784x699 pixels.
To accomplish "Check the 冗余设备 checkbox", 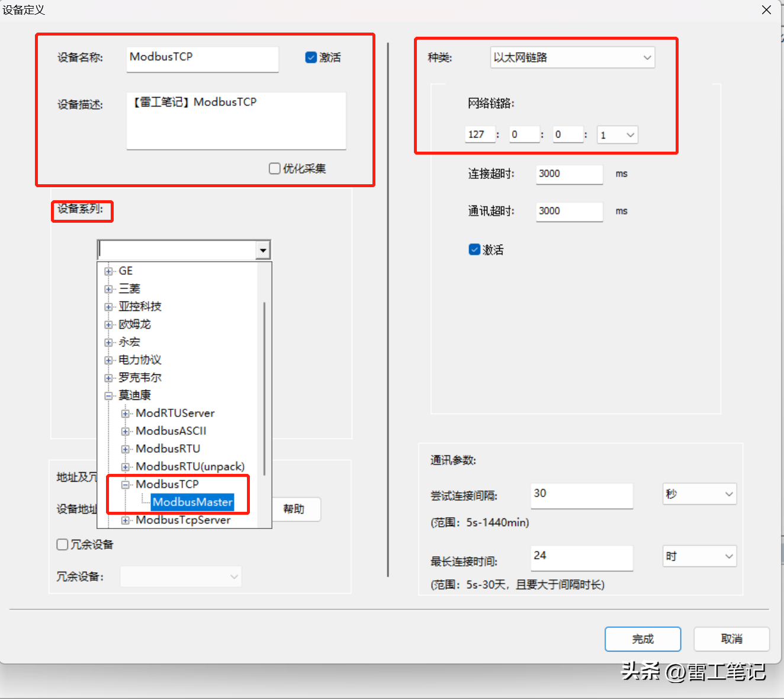I will 62,544.
